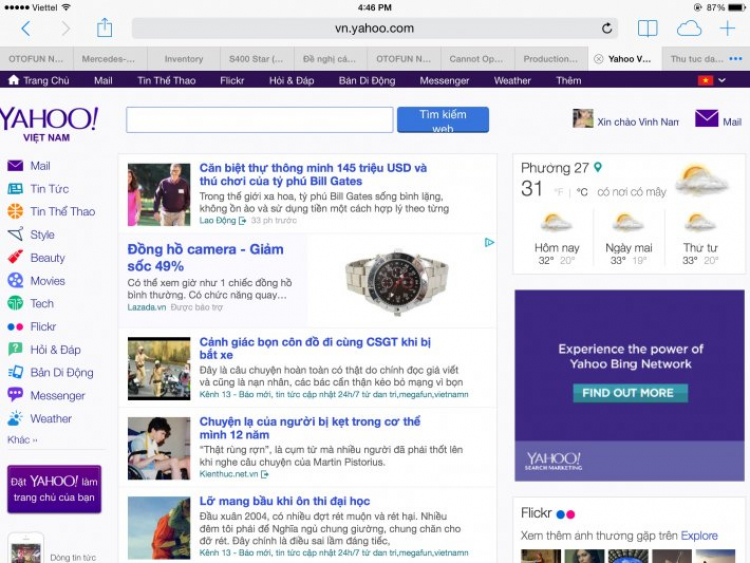The height and width of the screenshot is (563, 750).
Task: Open Tin Tức news icon in sidebar
Action: pyautogui.click(x=15, y=188)
